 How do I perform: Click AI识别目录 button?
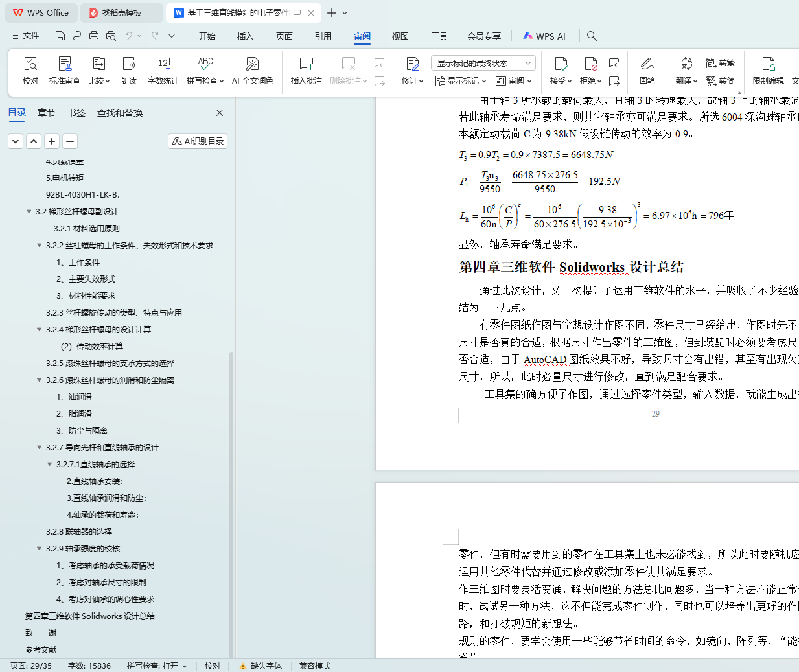(198, 141)
